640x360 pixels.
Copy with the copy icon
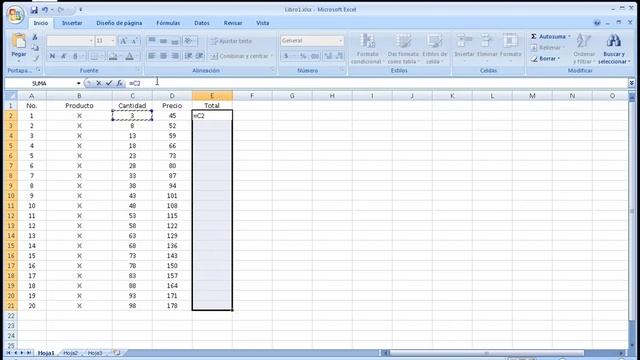[35, 48]
